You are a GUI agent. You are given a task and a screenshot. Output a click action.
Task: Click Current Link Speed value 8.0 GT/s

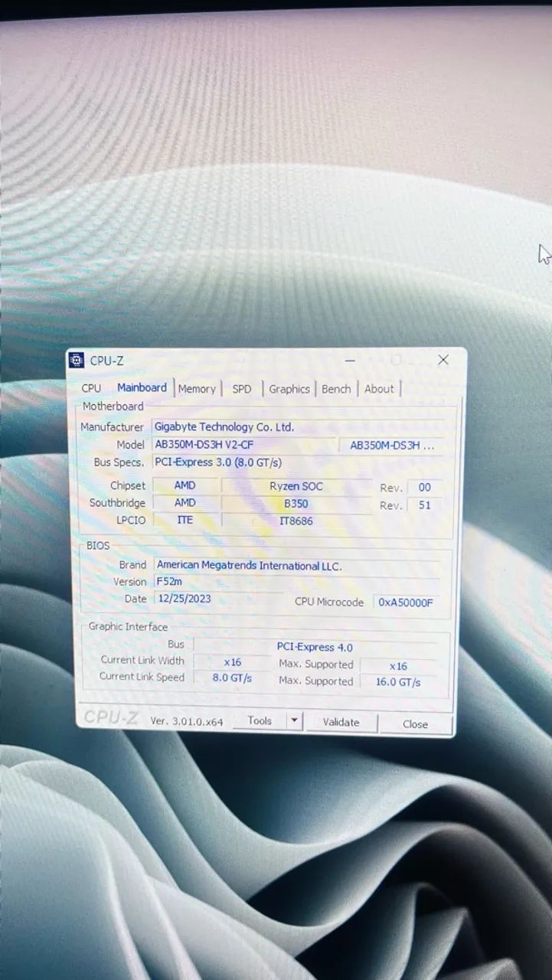(232, 678)
